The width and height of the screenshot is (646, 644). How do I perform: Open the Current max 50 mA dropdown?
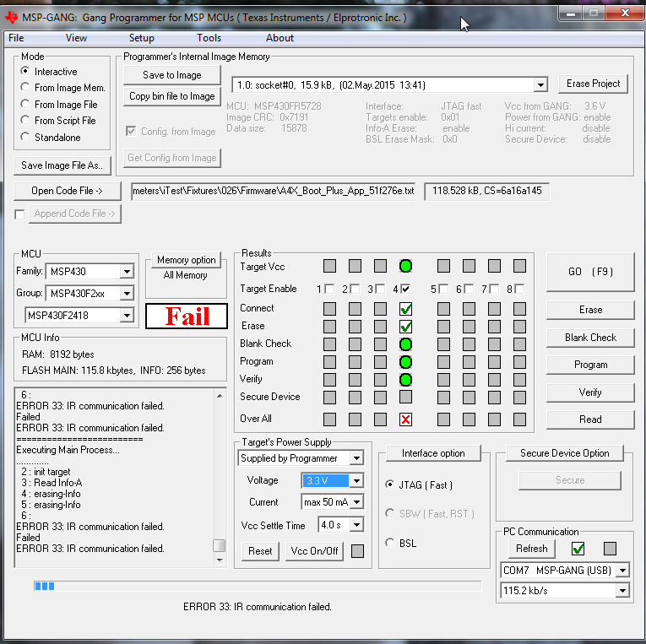click(356, 502)
